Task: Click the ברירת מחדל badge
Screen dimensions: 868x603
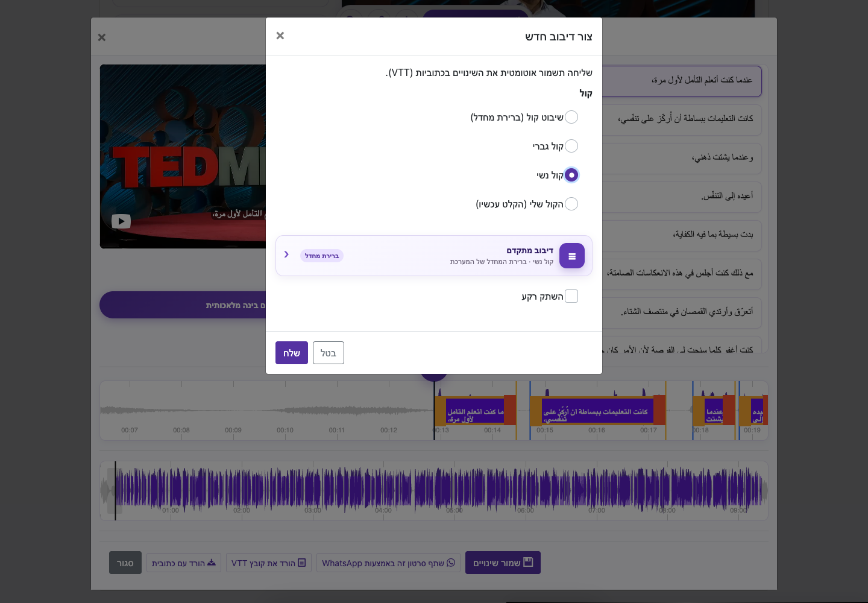Action: (322, 256)
